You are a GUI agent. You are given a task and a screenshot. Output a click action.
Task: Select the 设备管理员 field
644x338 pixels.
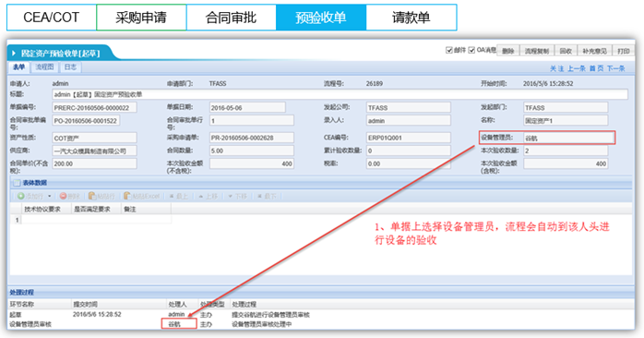coord(568,139)
